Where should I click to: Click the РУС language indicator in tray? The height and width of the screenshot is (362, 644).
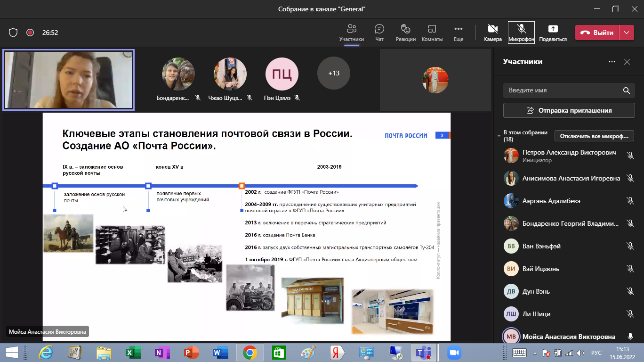tap(596, 353)
